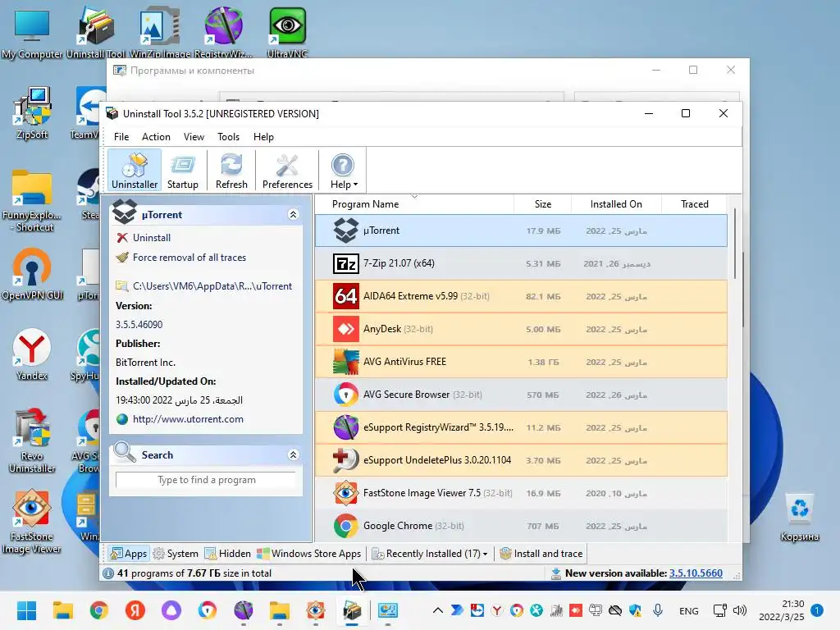Open the clock showing 21:30
Viewport: 840px width, 630px height.
coord(781,610)
